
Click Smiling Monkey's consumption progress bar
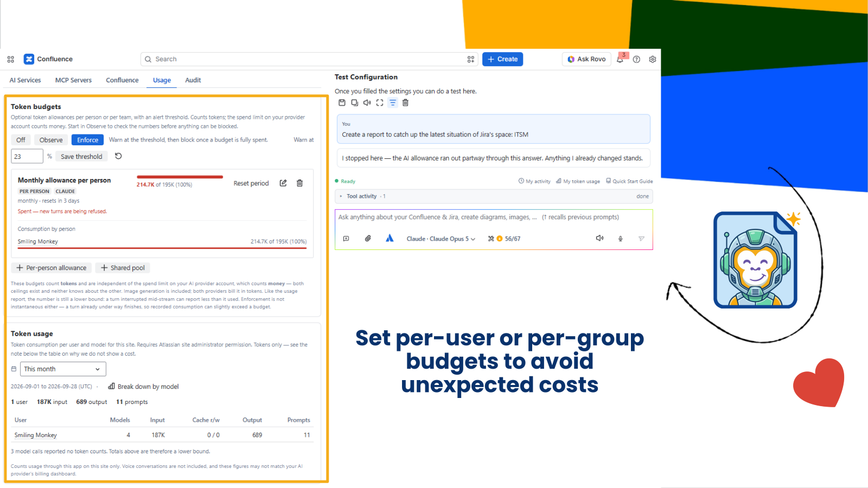tap(162, 248)
